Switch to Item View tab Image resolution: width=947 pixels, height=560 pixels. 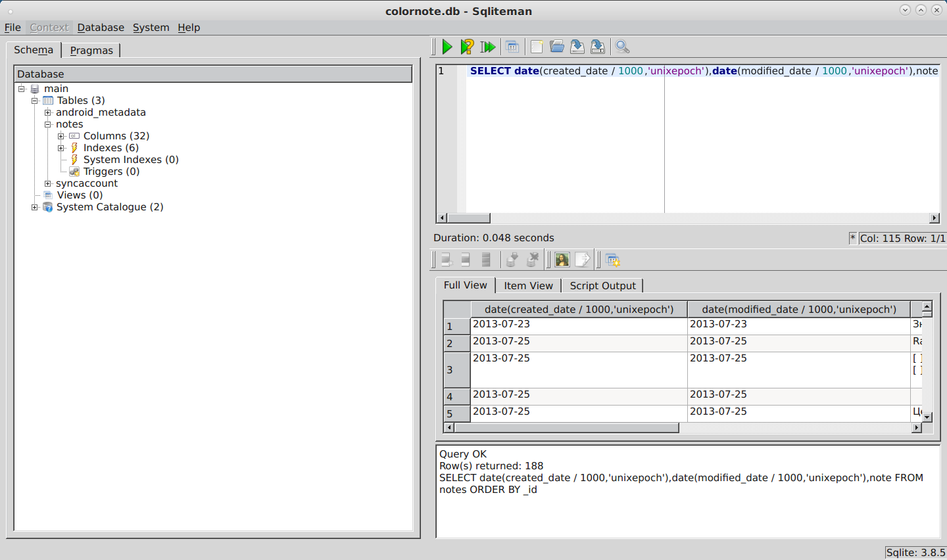click(x=528, y=286)
